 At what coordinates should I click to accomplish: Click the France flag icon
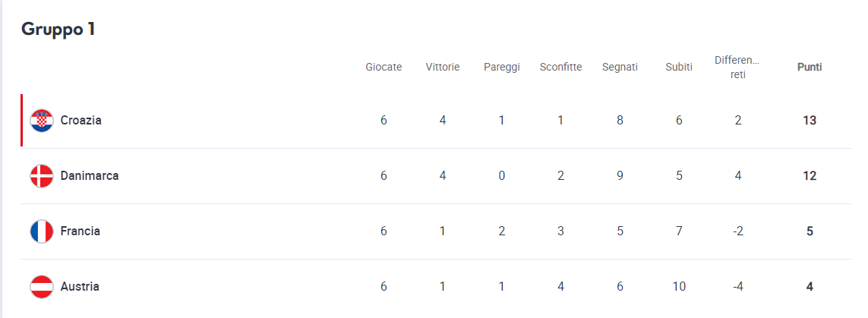[42, 231]
